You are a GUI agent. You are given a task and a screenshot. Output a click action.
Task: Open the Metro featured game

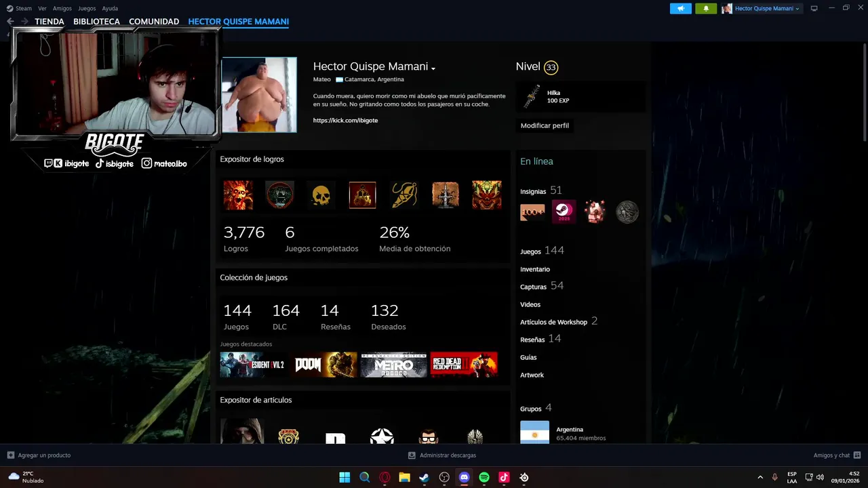(393, 365)
